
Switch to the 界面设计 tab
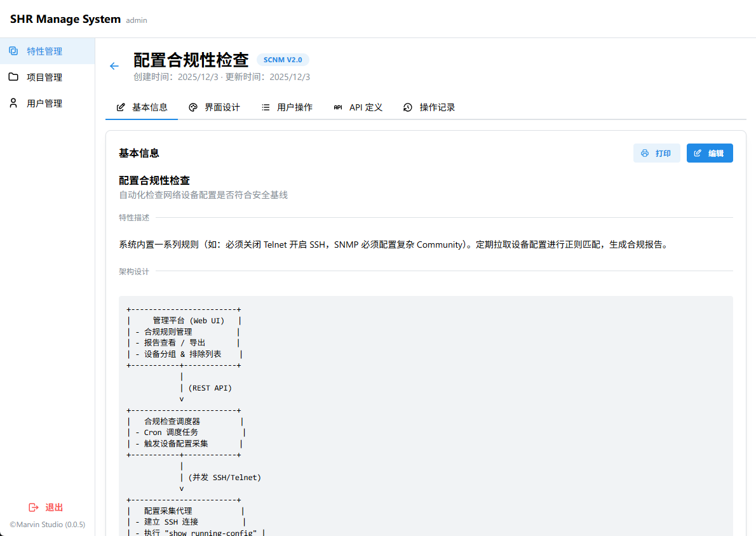[x=222, y=107]
